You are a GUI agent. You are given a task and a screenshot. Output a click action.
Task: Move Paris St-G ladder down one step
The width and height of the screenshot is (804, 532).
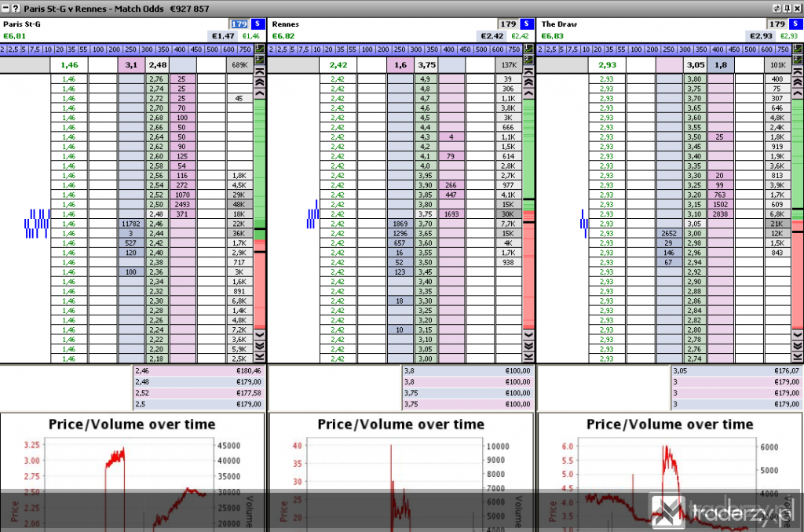click(x=259, y=334)
